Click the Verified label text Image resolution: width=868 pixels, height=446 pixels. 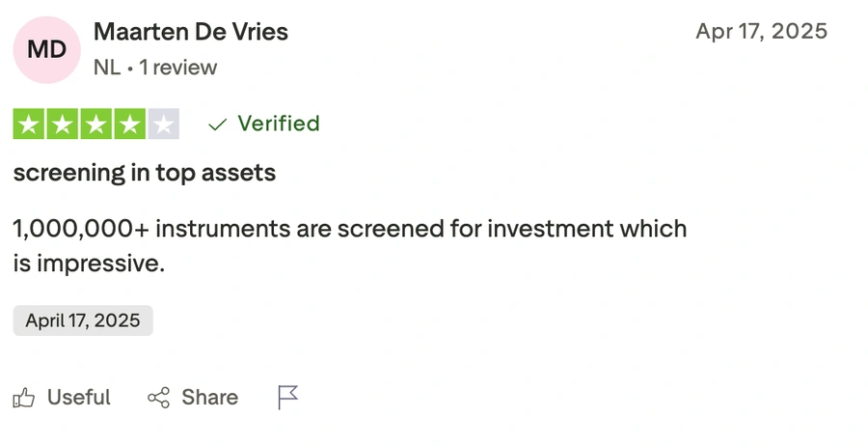pos(278,124)
